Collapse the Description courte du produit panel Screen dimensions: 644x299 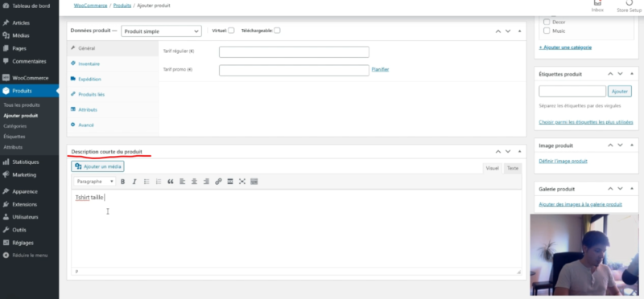tap(519, 151)
